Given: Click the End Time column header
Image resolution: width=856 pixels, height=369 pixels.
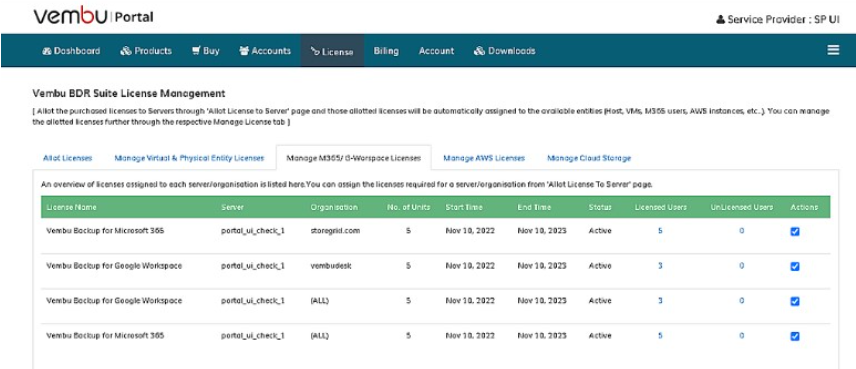Looking at the screenshot, I should (x=534, y=207).
